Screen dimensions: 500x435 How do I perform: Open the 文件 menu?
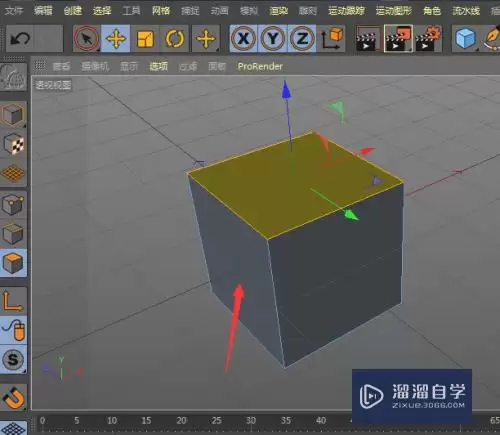pyautogui.click(x=14, y=11)
